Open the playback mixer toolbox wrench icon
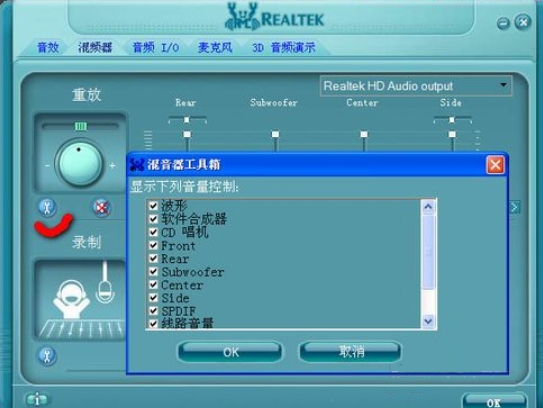 [x=47, y=207]
